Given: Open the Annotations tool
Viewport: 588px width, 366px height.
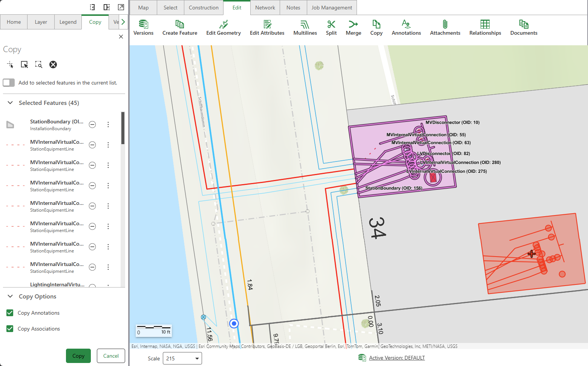Looking at the screenshot, I should [x=406, y=28].
